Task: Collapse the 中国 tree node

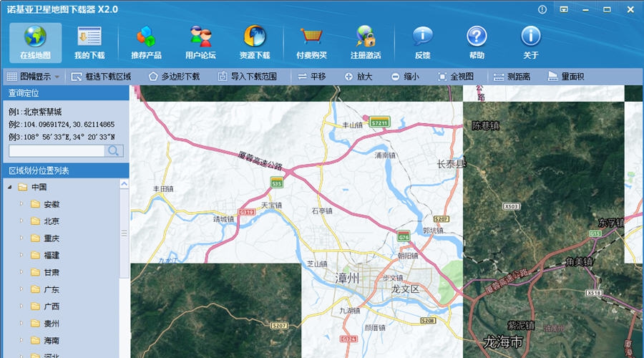Action: (10, 187)
